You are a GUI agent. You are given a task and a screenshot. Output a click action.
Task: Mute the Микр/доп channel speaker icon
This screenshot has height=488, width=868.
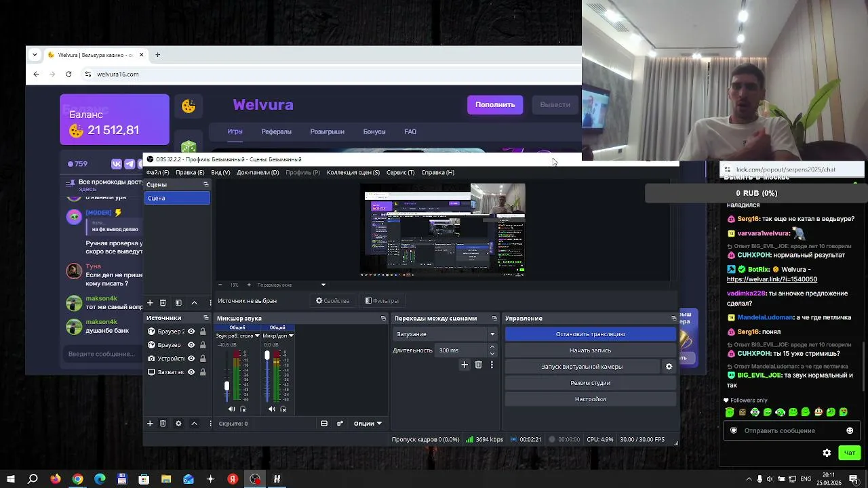point(272,409)
